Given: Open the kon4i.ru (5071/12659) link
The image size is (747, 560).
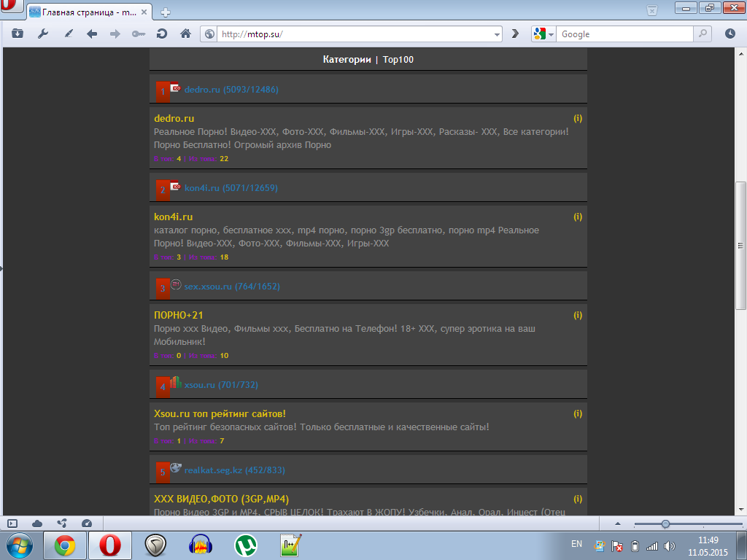Looking at the screenshot, I should coord(231,188).
